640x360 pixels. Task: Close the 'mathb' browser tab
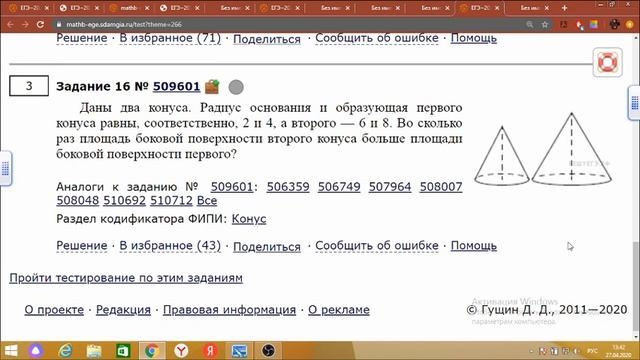click(x=147, y=8)
